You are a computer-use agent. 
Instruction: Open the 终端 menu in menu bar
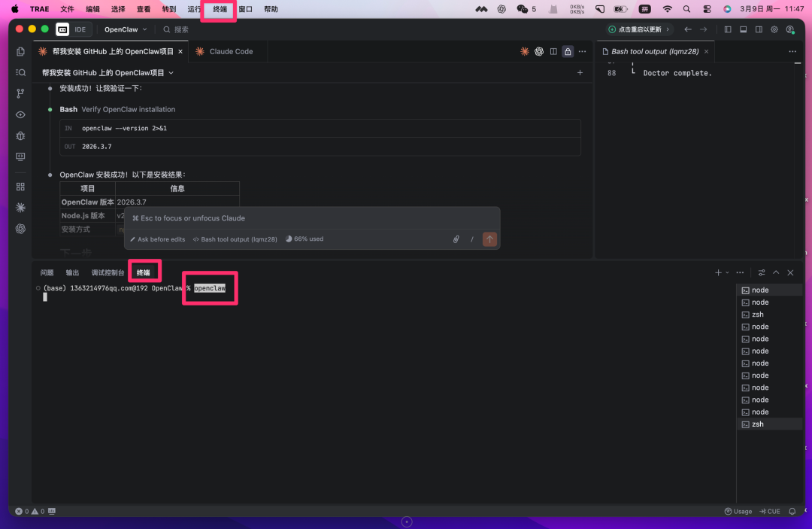click(x=220, y=9)
